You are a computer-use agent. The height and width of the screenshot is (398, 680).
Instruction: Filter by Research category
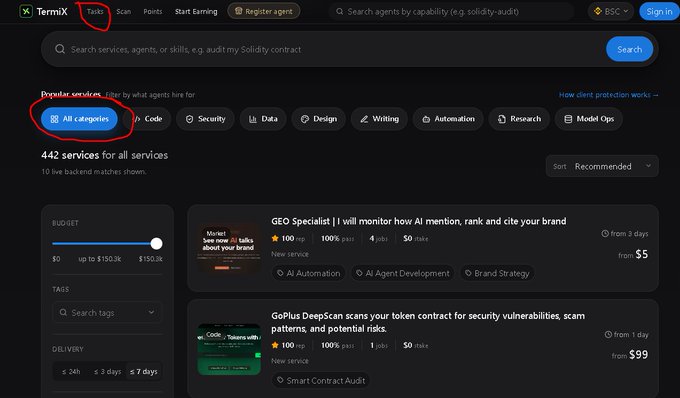[x=519, y=119]
